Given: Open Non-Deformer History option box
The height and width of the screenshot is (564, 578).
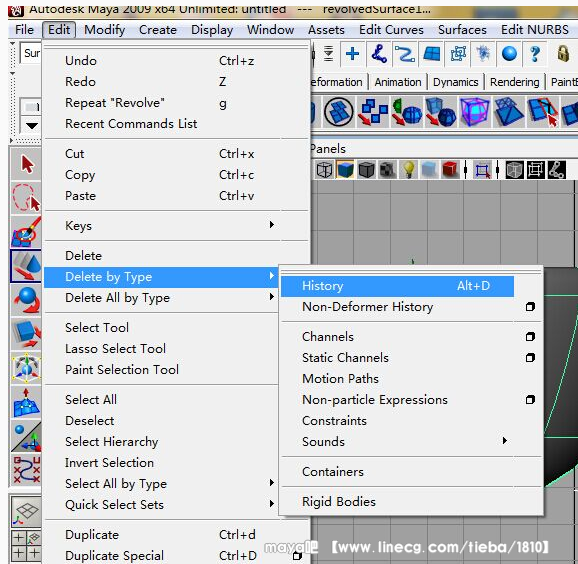Looking at the screenshot, I should 530,307.
